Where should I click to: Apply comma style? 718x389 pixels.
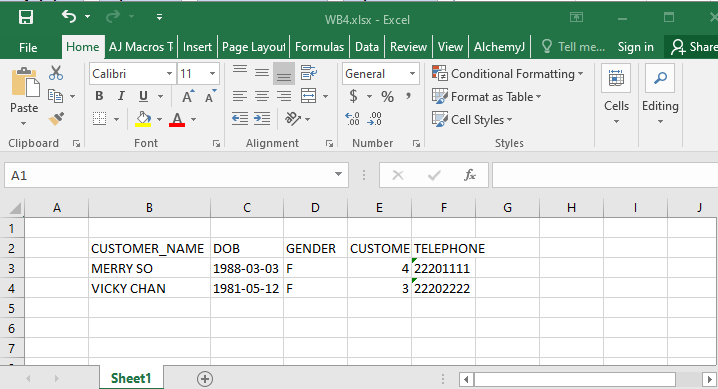coord(408,97)
